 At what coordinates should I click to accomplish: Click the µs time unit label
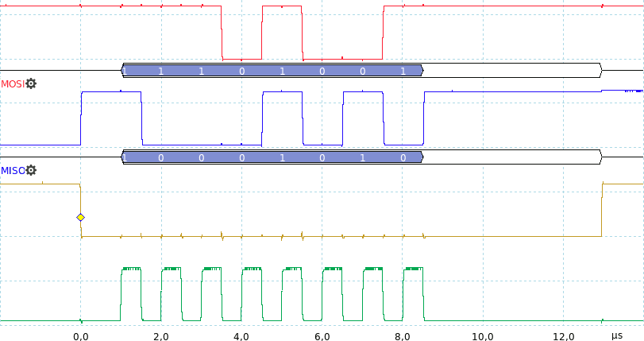[x=617, y=336]
